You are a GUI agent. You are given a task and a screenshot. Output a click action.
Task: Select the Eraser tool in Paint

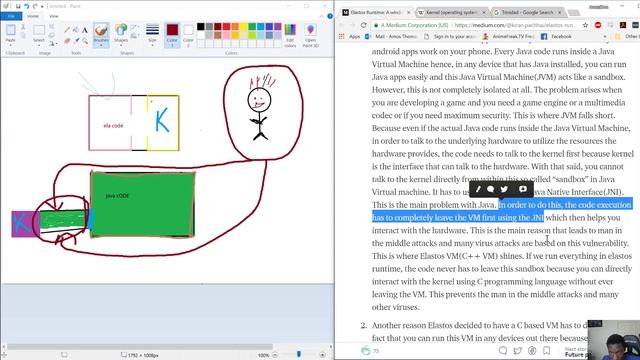[x=67, y=41]
